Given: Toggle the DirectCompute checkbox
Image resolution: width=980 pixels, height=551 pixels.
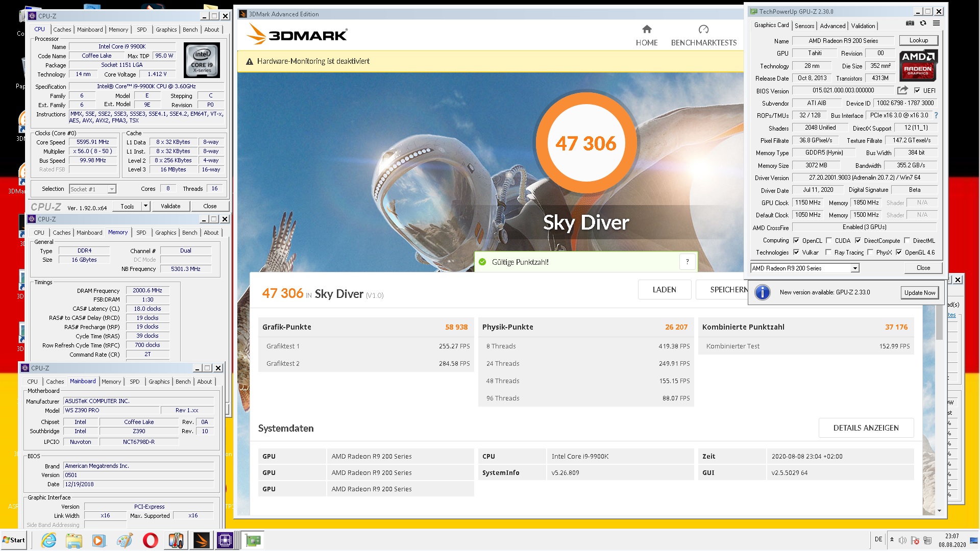Looking at the screenshot, I should [x=858, y=240].
